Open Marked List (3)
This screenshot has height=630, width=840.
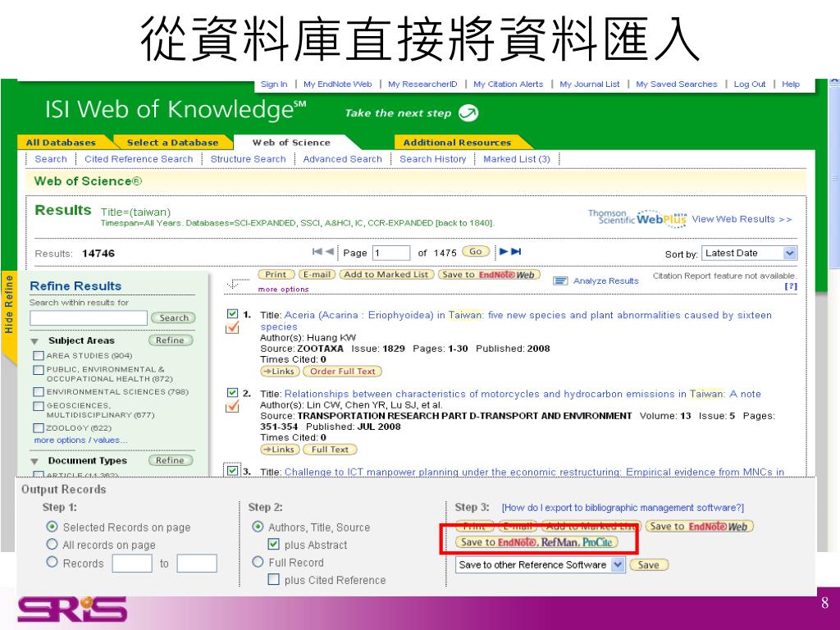click(517, 159)
